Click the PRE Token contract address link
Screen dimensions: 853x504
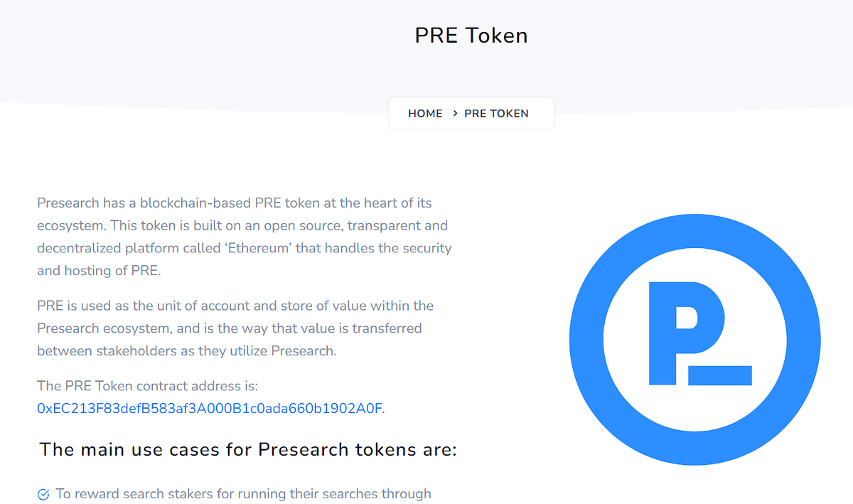[x=209, y=408]
